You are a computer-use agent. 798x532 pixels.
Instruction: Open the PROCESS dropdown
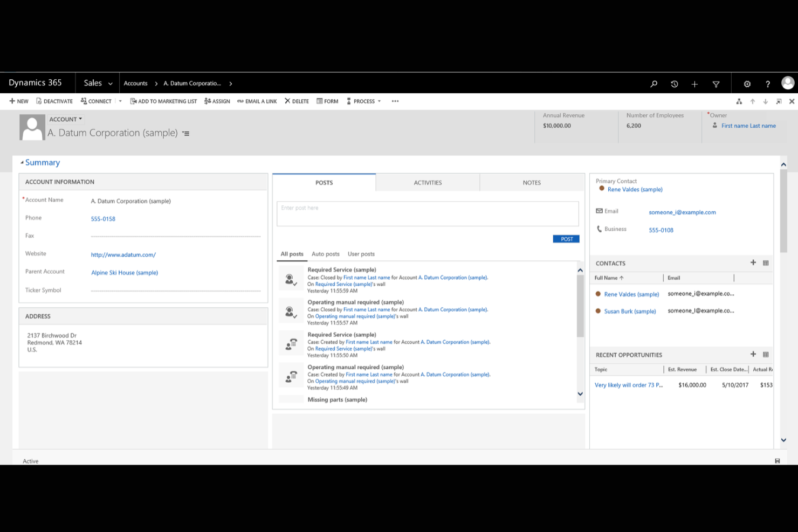(x=379, y=101)
